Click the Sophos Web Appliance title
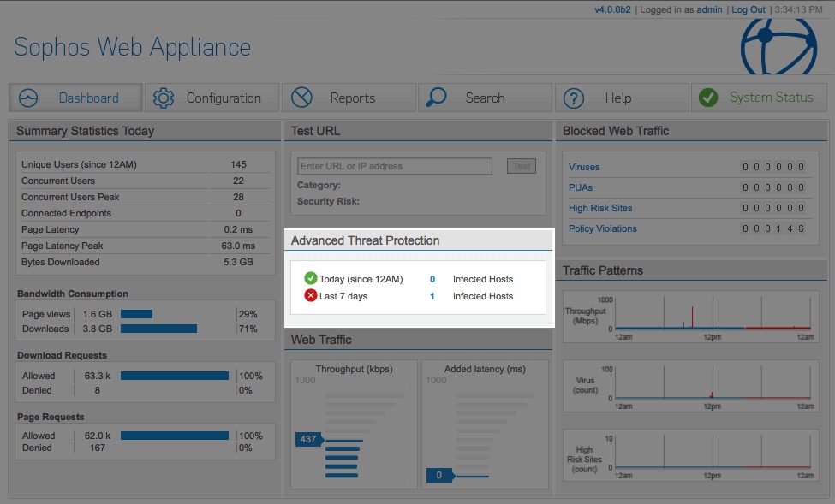Image resolution: width=835 pixels, height=504 pixels. coord(132,47)
